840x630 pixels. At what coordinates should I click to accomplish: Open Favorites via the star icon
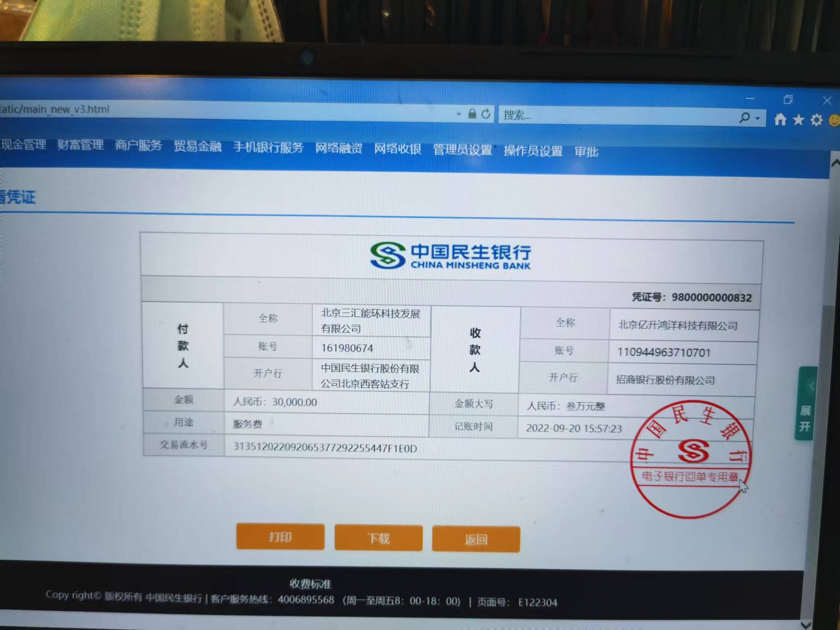(798, 120)
